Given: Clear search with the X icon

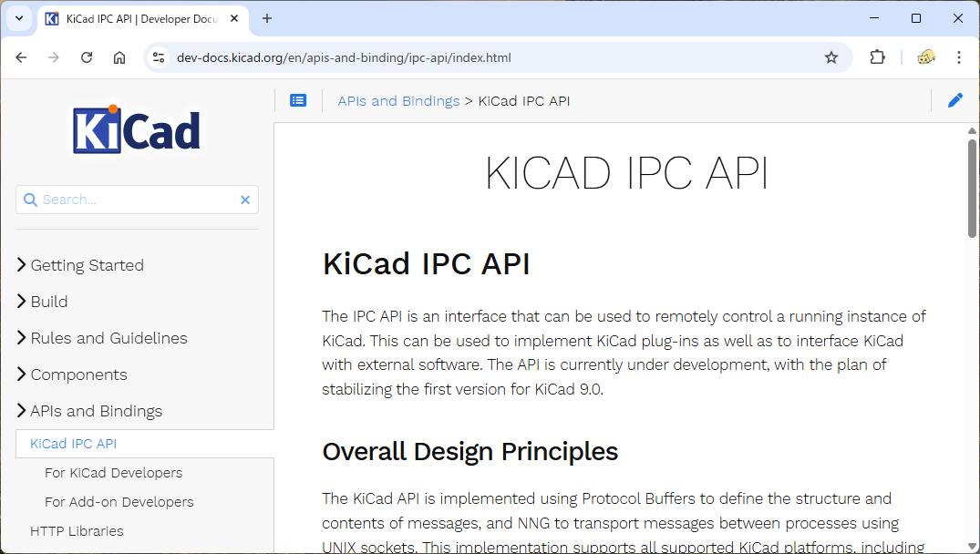Looking at the screenshot, I should click(x=245, y=200).
